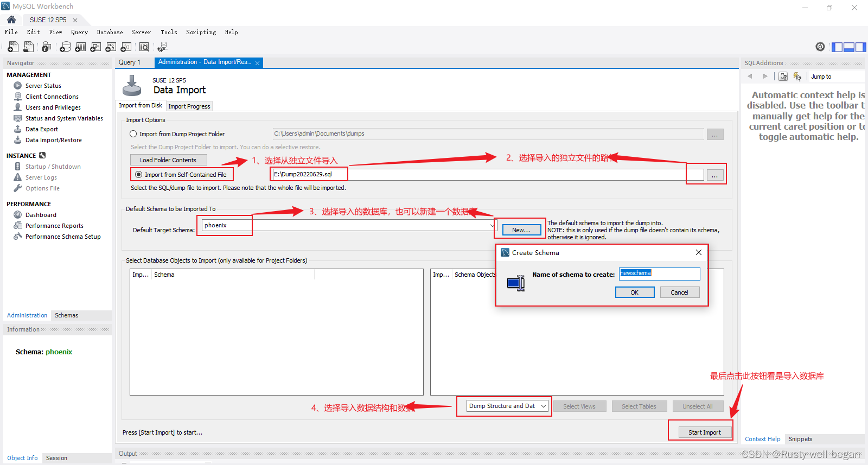868x465 pixels.
Task: Click the Load Folder Contents button
Action: coord(168,160)
